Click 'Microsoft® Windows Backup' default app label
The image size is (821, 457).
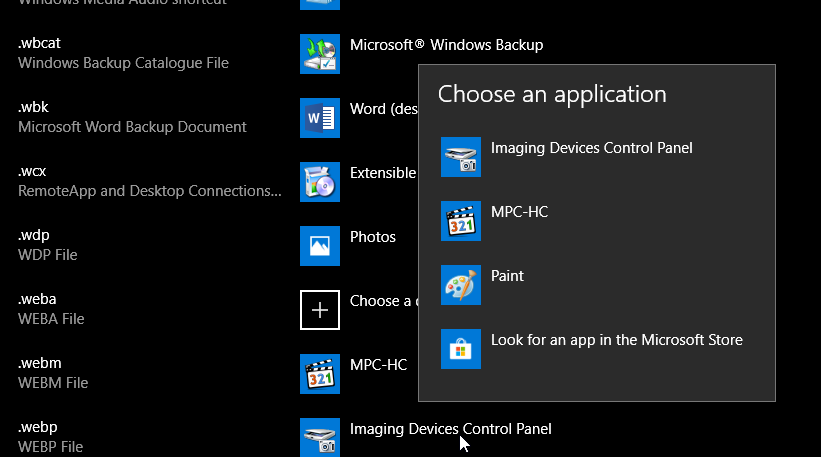(447, 45)
